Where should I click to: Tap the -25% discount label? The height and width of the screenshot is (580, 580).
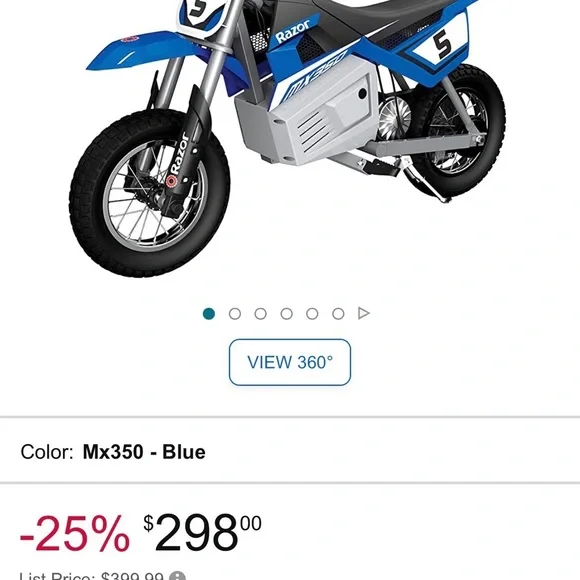[x=74, y=534]
